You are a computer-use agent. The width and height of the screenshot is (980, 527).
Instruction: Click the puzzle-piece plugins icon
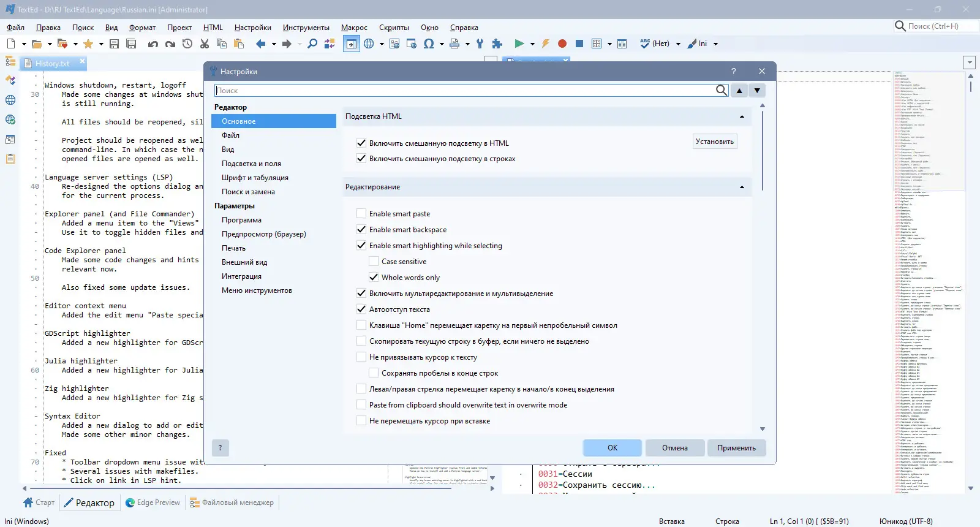coord(497,44)
